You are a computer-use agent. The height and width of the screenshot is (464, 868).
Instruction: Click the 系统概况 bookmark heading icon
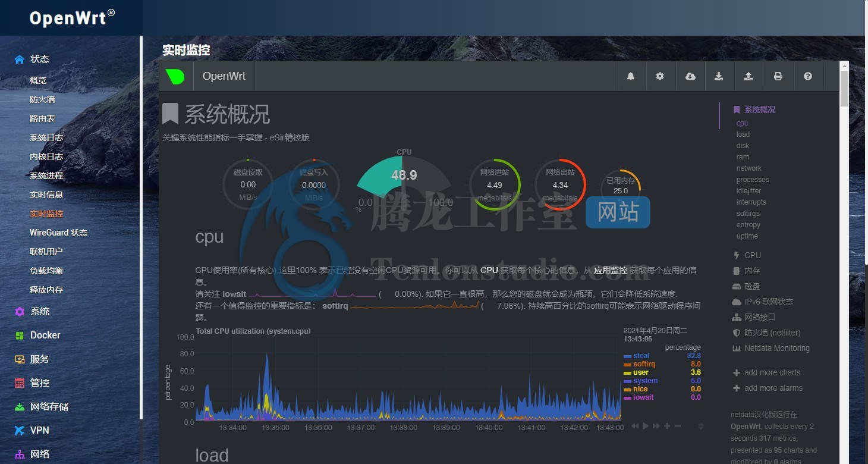coord(171,114)
